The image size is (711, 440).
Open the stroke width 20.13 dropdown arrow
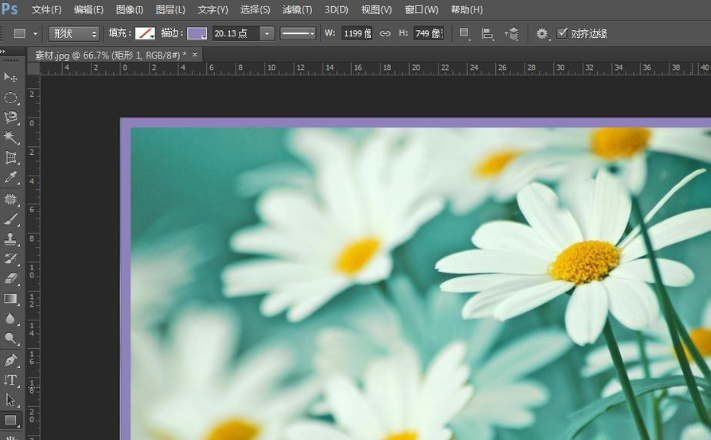click(267, 33)
